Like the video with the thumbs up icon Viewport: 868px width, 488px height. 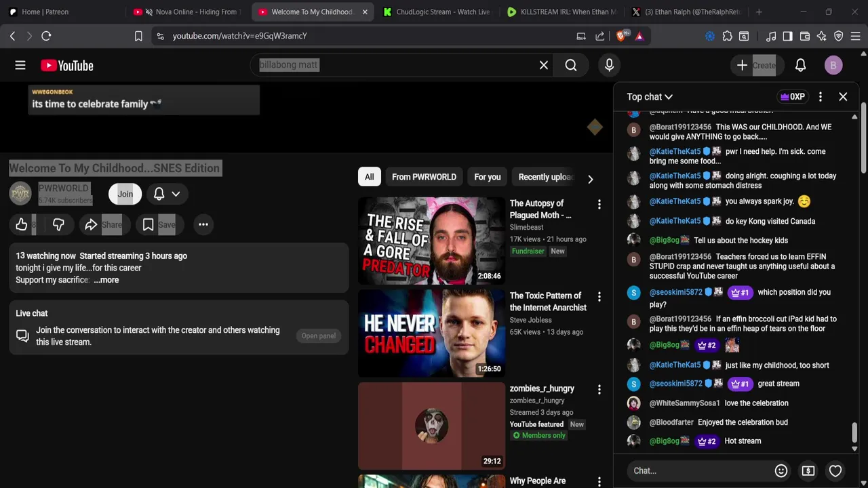click(22, 224)
